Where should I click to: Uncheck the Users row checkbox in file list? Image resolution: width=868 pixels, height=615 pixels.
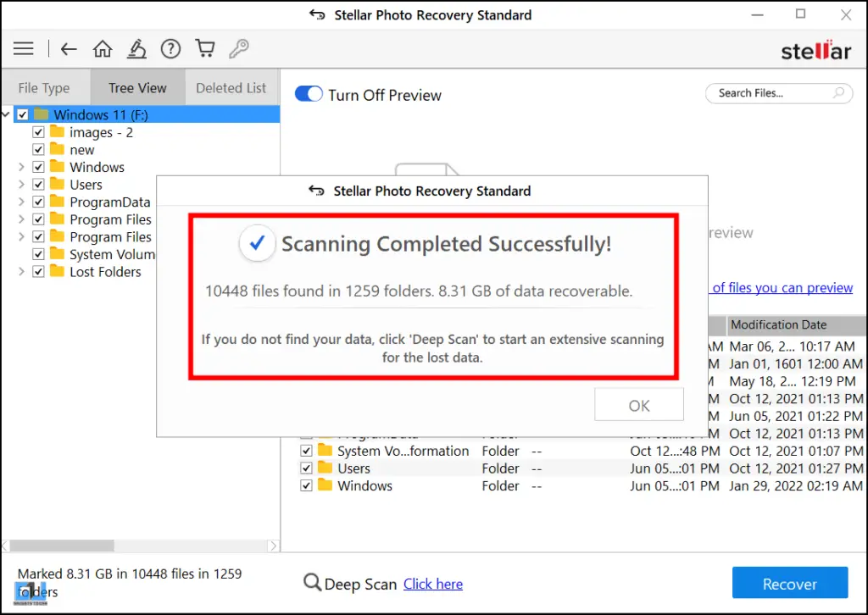tap(306, 468)
